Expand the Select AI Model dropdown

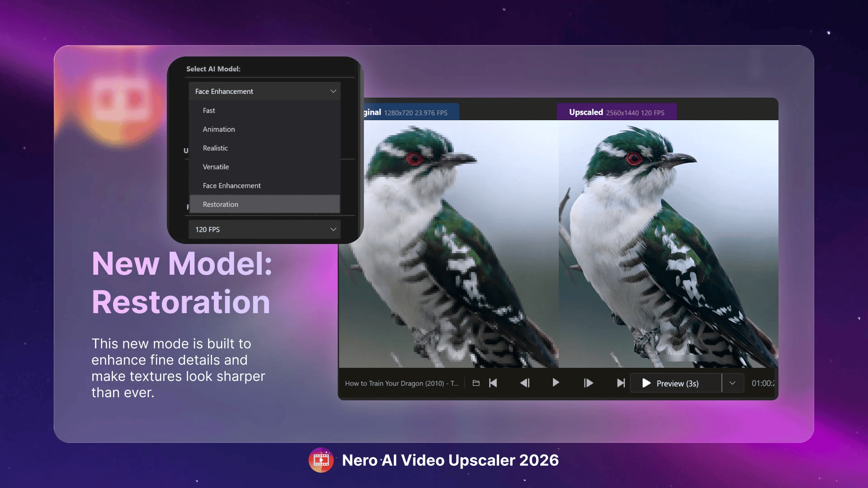point(264,91)
